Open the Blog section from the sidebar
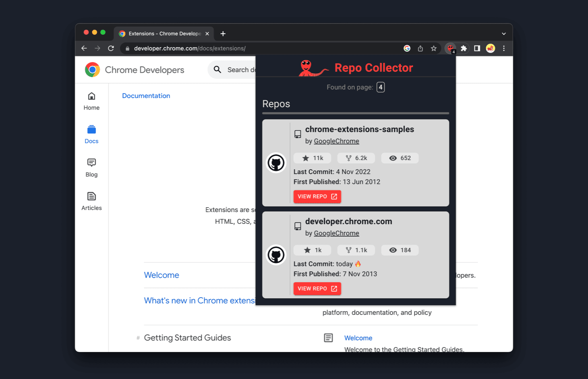Screen dimensions: 588x379 [91, 167]
